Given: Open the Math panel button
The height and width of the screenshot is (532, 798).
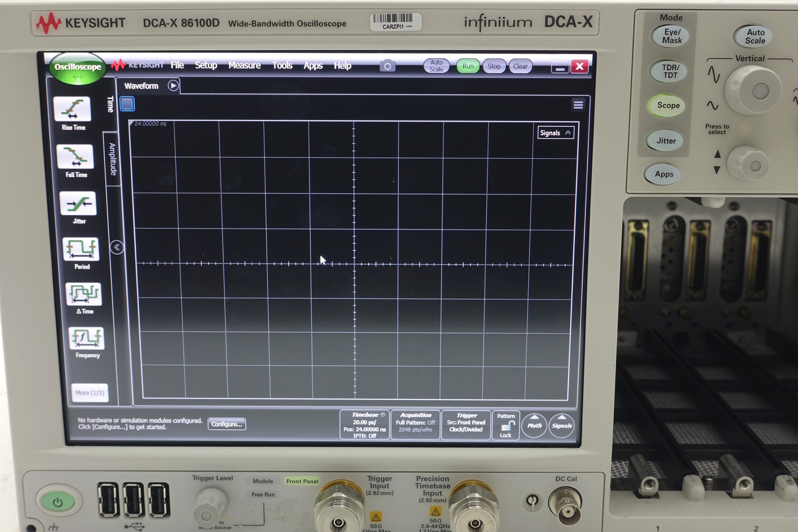Looking at the screenshot, I should tap(534, 426).
